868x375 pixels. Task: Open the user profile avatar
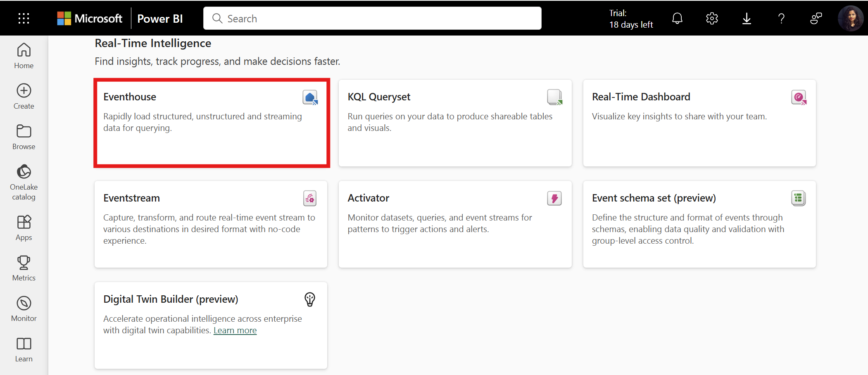(x=850, y=18)
